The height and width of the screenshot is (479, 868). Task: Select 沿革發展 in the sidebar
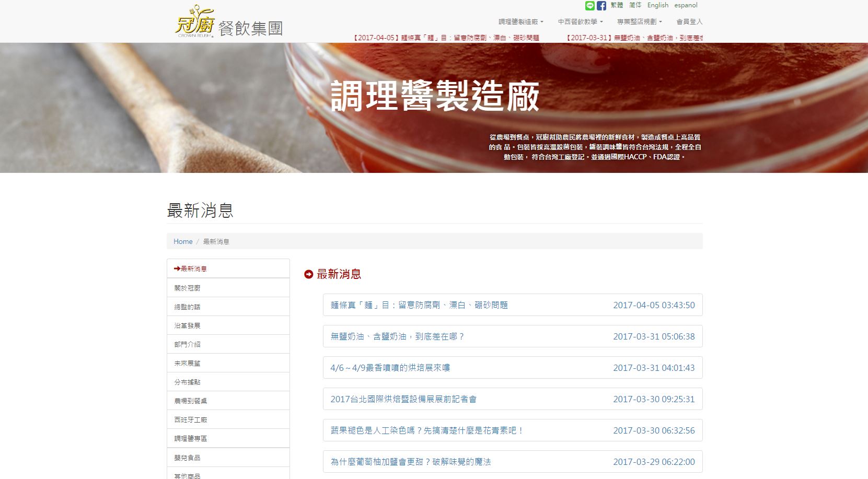(187, 325)
